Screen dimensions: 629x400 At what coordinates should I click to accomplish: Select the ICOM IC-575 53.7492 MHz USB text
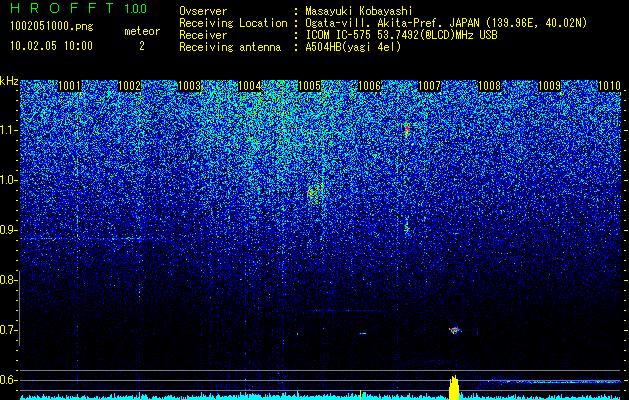401,35
